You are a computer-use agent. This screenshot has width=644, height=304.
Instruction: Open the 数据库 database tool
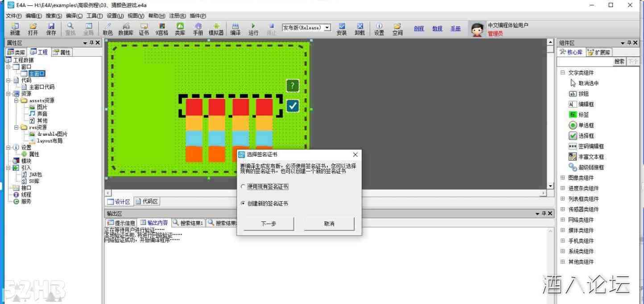pyautogui.click(x=126, y=29)
